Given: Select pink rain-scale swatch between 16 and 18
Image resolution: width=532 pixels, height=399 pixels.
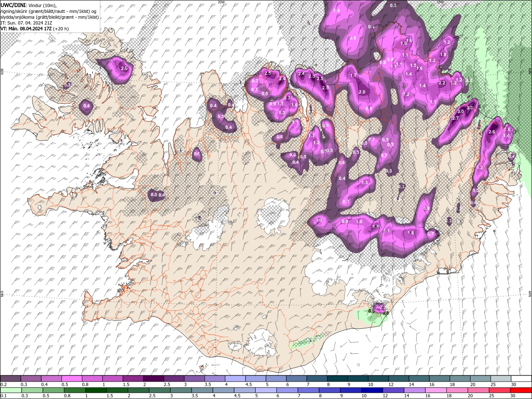Looking at the screenshot, I should [436, 390].
